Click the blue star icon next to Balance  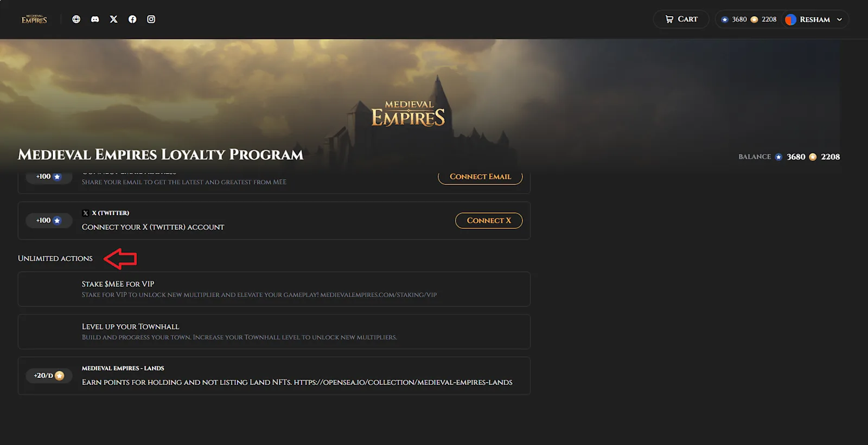pos(778,157)
